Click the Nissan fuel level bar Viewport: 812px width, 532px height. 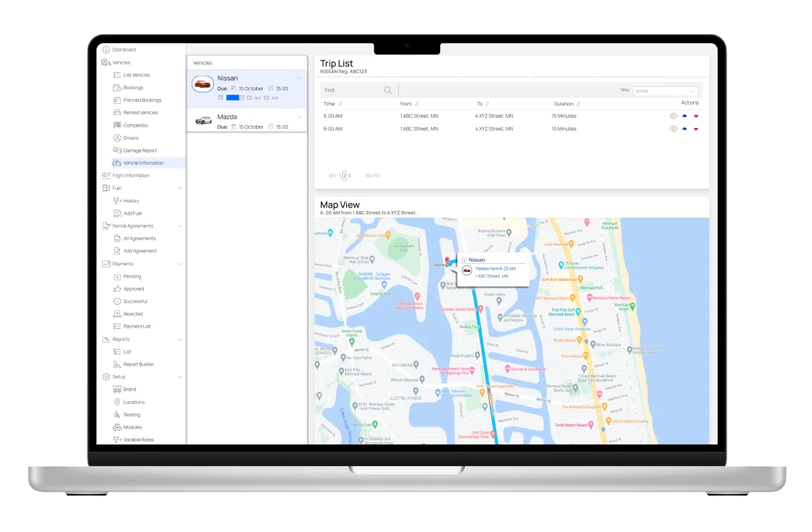234,98
